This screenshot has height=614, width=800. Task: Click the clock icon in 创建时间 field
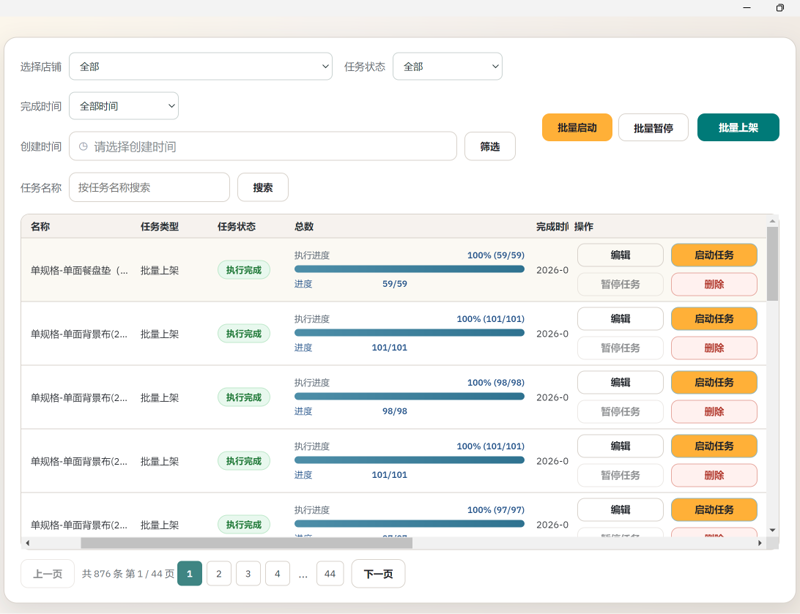pyautogui.click(x=83, y=146)
